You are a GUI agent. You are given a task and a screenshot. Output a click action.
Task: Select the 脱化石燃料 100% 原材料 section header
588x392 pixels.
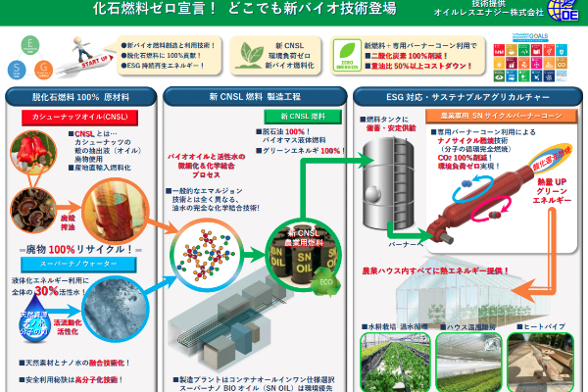79,99
